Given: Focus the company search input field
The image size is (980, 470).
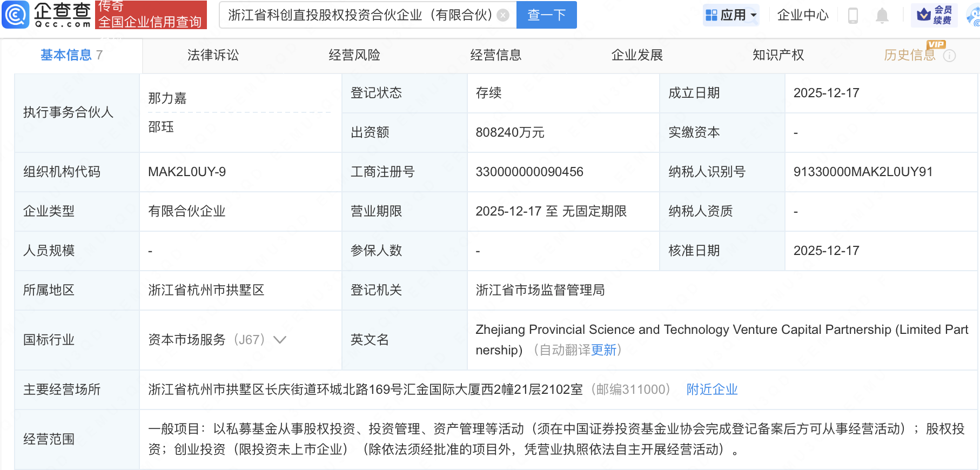Looking at the screenshot, I should 359,15.
